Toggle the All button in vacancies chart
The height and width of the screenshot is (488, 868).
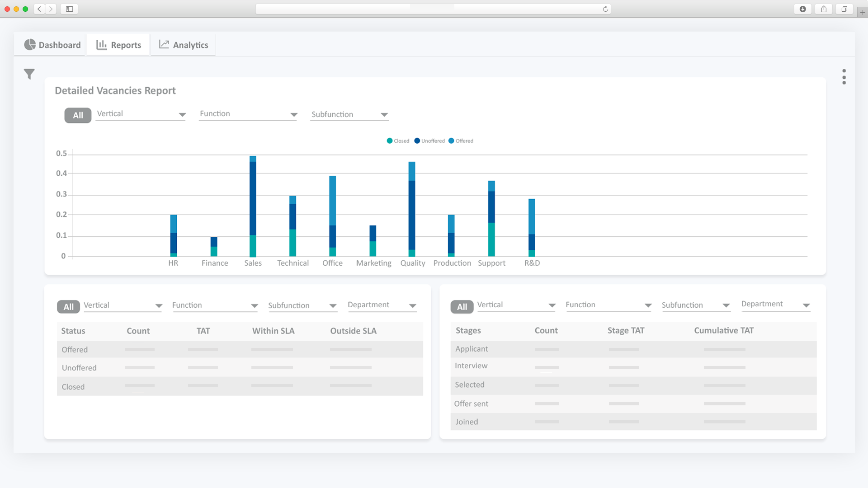(x=78, y=115)
